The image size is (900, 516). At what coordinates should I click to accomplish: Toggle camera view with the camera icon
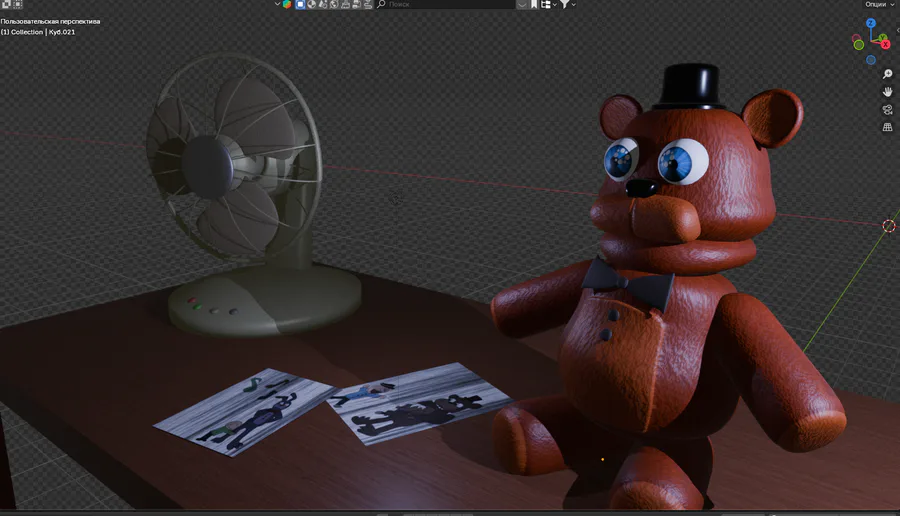pos(887,110)
